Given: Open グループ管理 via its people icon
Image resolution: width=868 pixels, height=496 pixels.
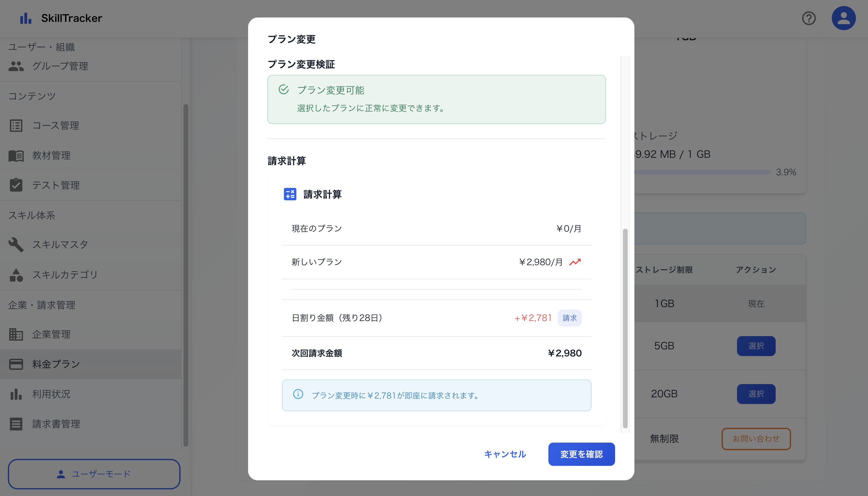Looking at the screenshot, I should (x=16, y=66).
